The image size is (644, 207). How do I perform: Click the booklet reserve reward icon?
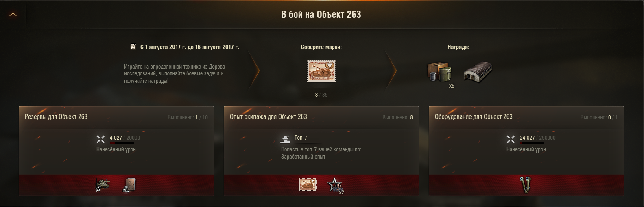click(129, 185)
